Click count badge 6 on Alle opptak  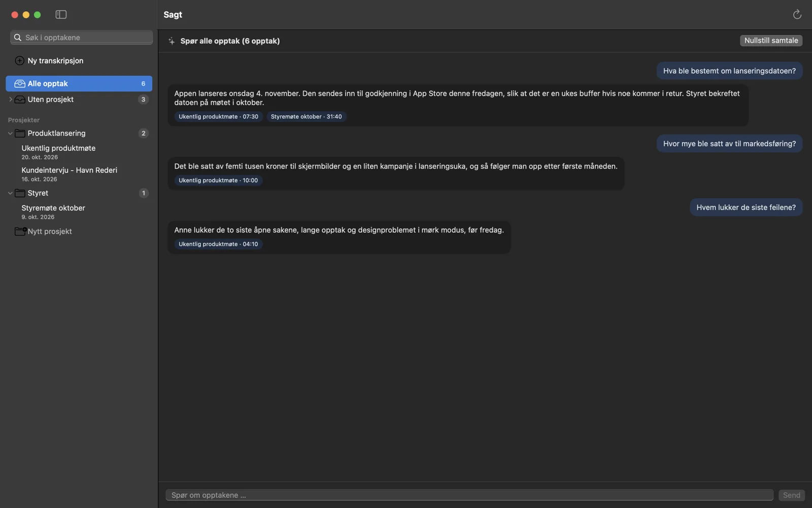pyautogui.click(x=143, y=84)
